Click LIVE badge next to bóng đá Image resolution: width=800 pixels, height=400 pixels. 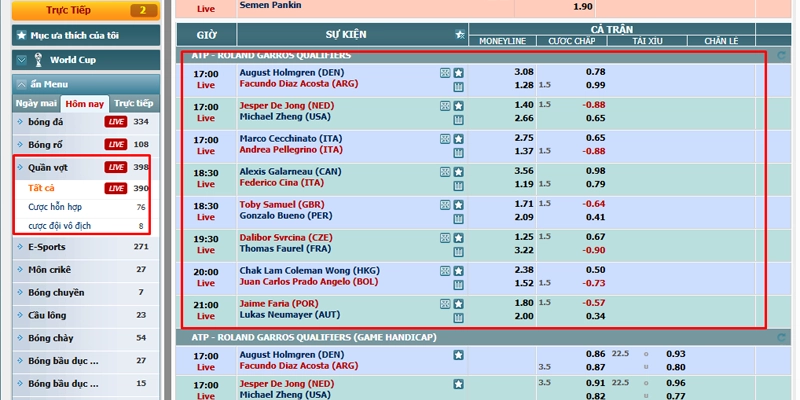[116, 121]
